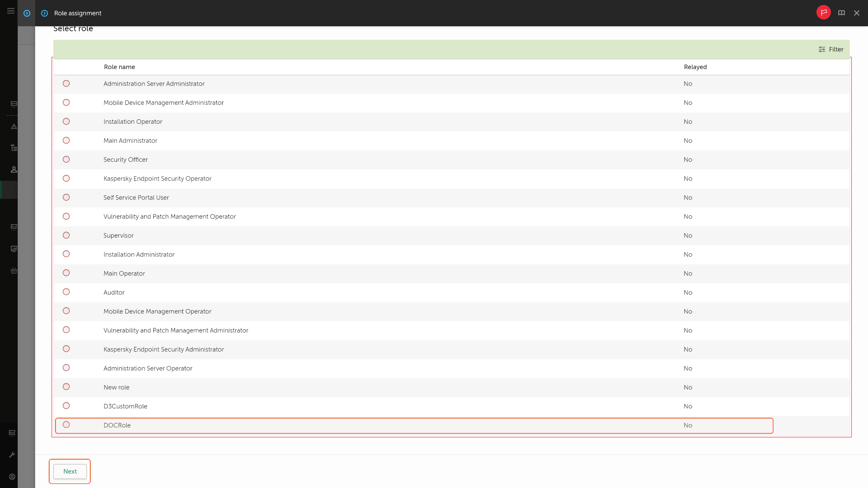The height and width of the screenshot is (488, 868).
Task: Click the sidebar account profile icon
Action: (12, 477)
